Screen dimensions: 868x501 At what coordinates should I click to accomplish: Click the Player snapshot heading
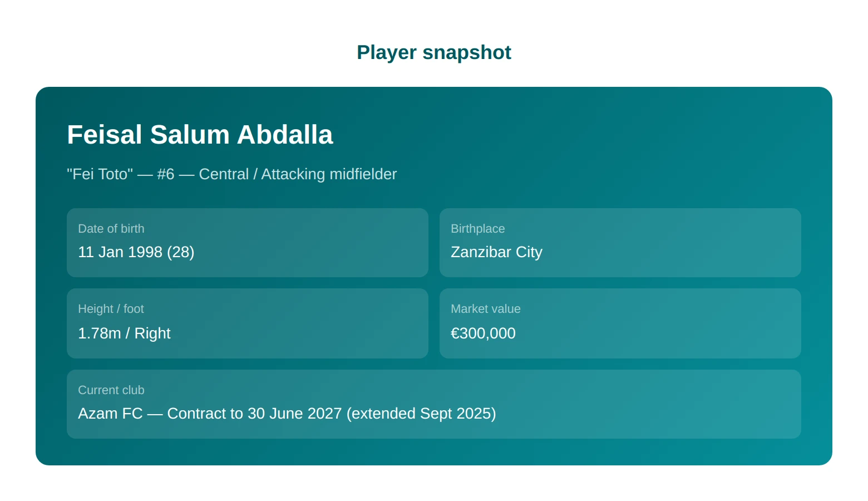coord(433,52)
